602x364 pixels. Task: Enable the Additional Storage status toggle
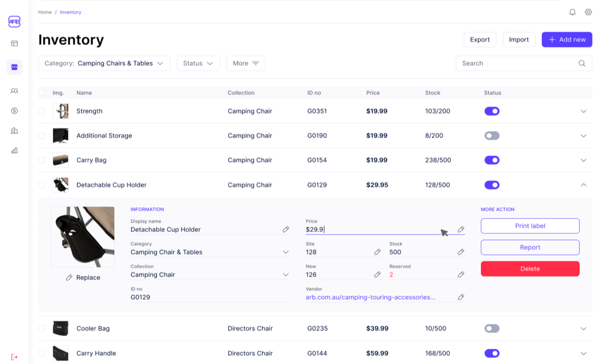click(x=492, y=135)
